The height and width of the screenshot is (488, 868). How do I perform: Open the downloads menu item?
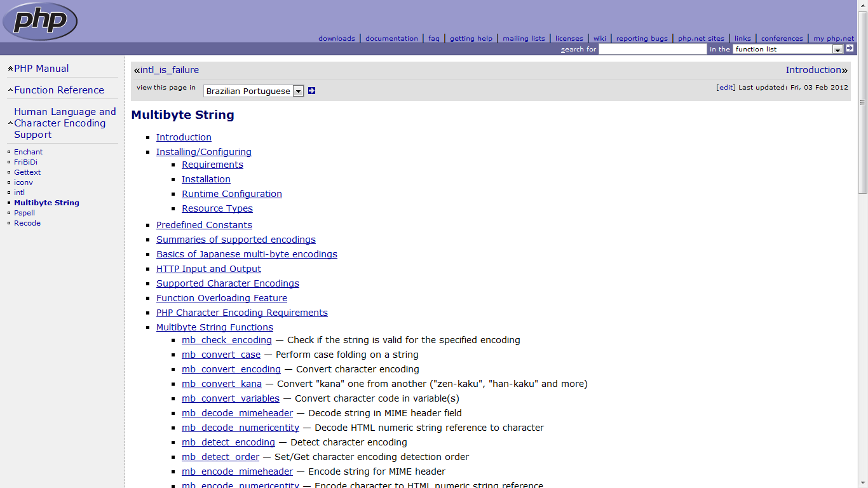pyautogui.click(x=337, y=38)
